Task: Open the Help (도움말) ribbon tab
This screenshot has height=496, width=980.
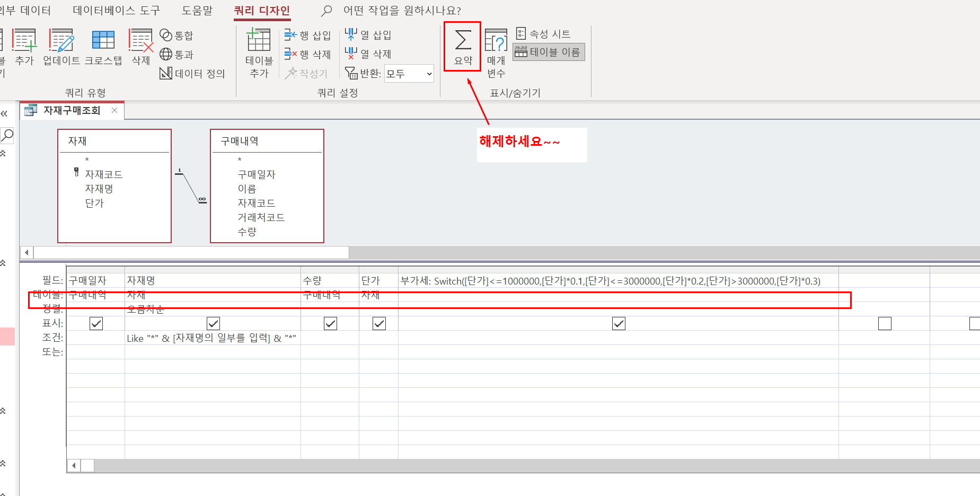Action: coord(197,11)
